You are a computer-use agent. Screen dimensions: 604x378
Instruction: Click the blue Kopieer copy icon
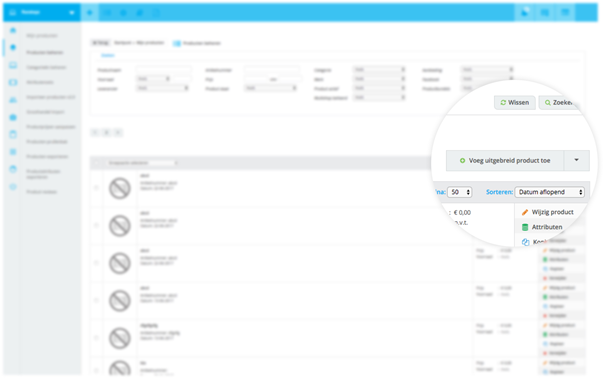point(525,242)
